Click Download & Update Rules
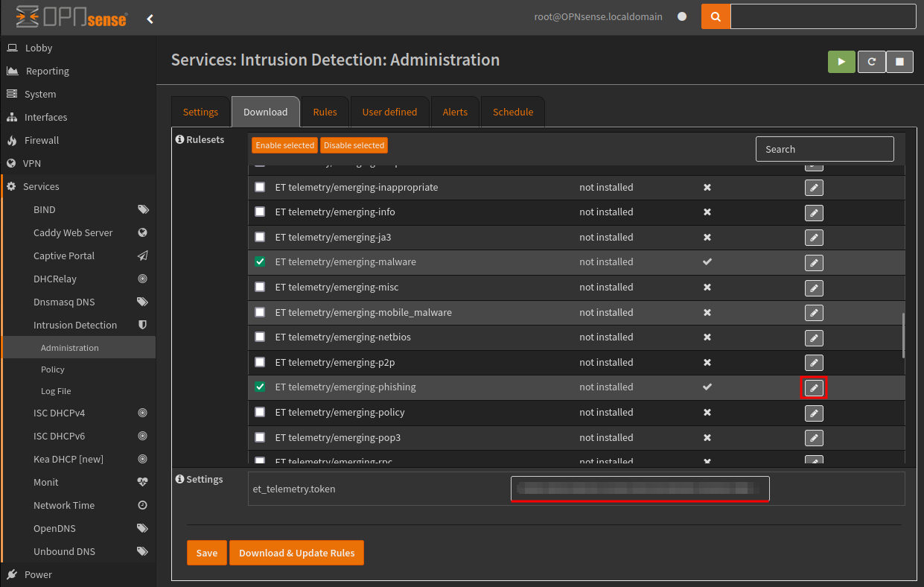 (x=296, y=553)
